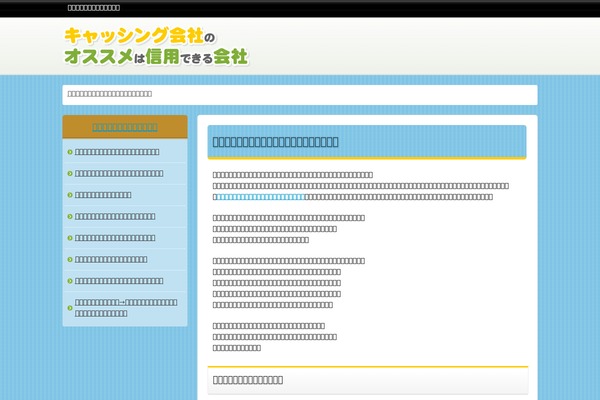Click the green bullet of the two-line last sidebar item
This screenshot has height=400, width=600.
69,307
